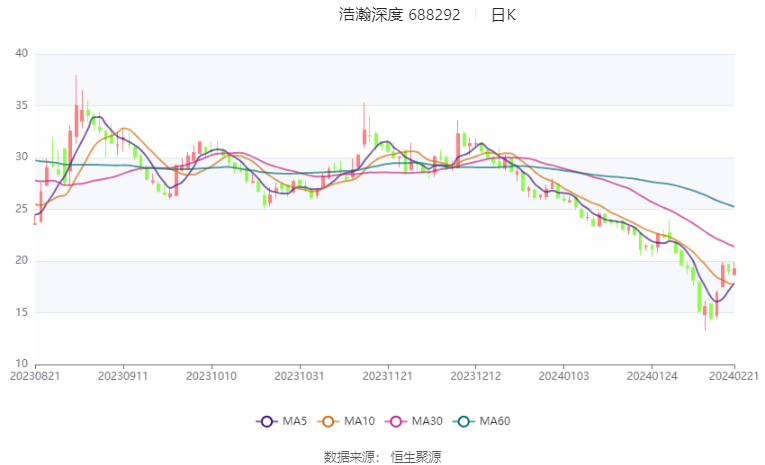The image size is (765, 465).
Task: Click the last red candlestick at 20240221
Action: [734, 270]
